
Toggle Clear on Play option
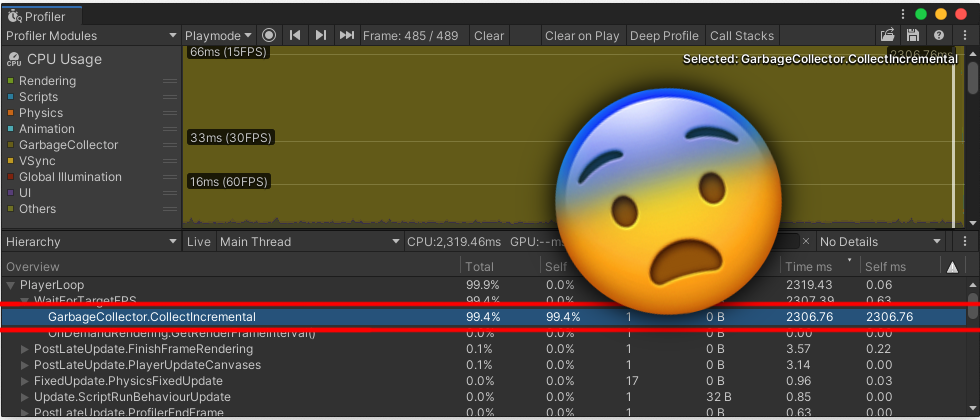pos(582,36)
